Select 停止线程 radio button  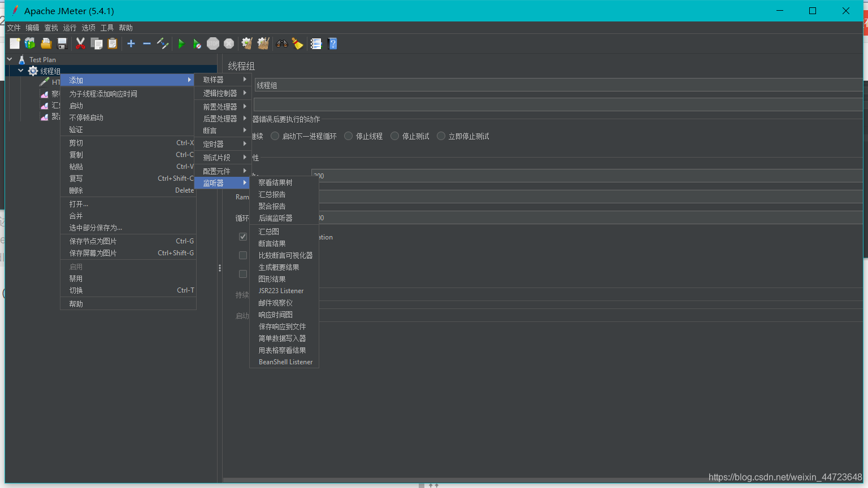pyautogui.click(x=349, y=136)
